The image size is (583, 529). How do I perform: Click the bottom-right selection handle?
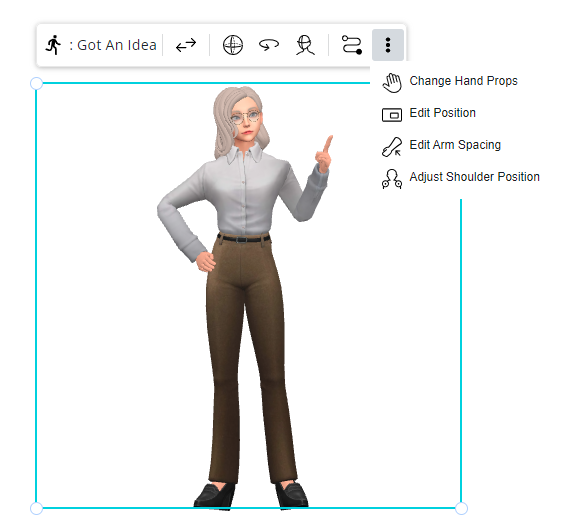461,508
